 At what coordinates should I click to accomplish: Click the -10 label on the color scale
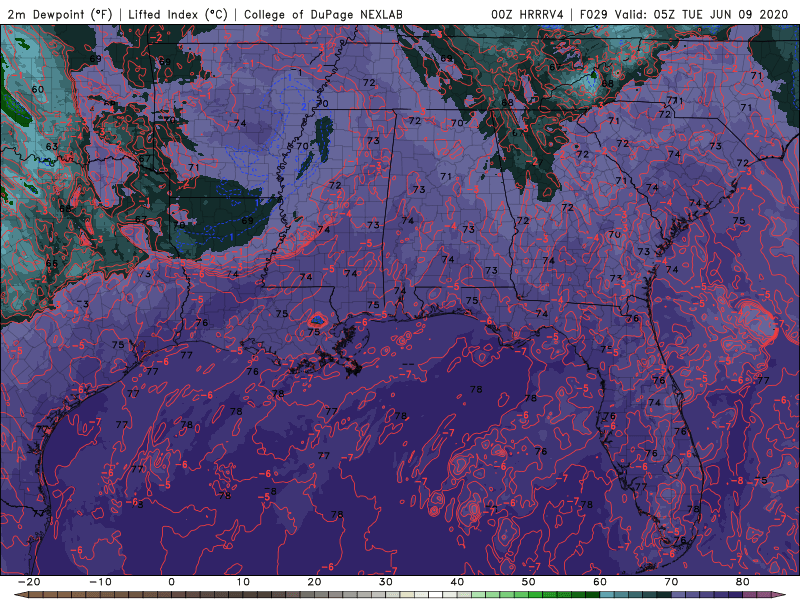[x=100, y=582]
